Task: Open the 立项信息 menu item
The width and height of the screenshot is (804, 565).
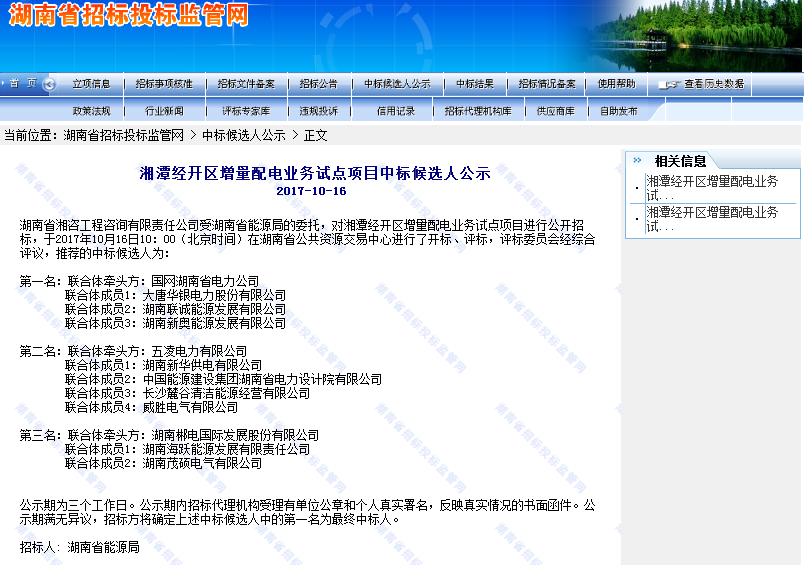Action: pos(91,84)
